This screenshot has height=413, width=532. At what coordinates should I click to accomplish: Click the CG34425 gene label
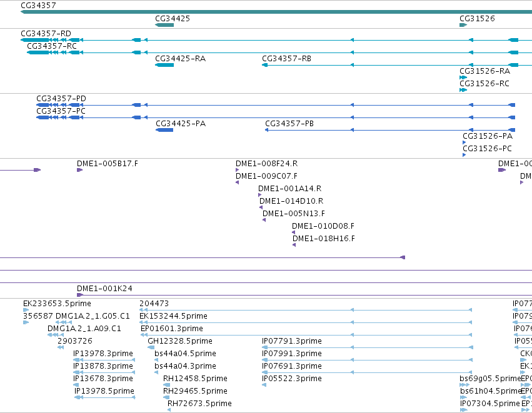point(173,19)
